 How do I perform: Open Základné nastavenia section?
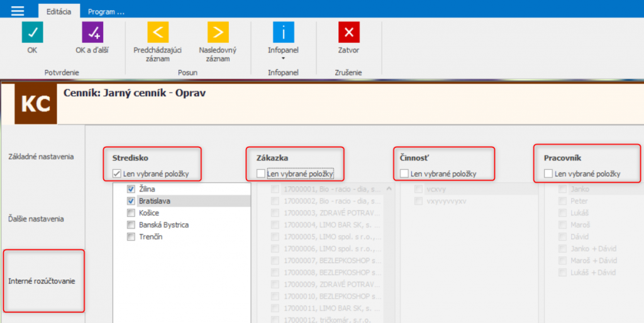(41, 157)
